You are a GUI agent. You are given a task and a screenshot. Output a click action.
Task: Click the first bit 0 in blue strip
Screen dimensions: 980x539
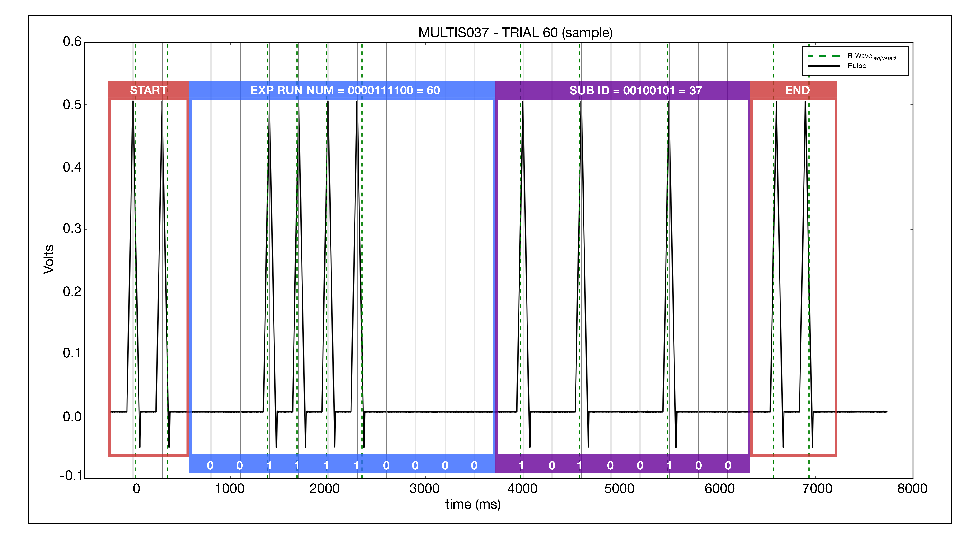[210, 466]
